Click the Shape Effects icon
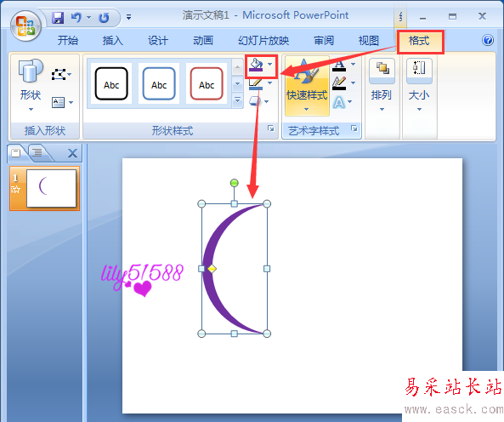Screen dimensions: 504x422 point(255,101)
